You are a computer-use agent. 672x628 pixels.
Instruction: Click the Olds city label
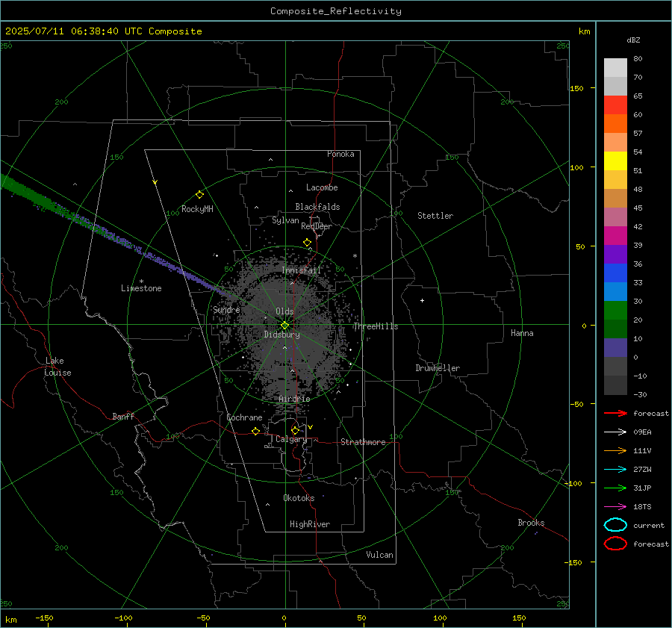point(284,311)
